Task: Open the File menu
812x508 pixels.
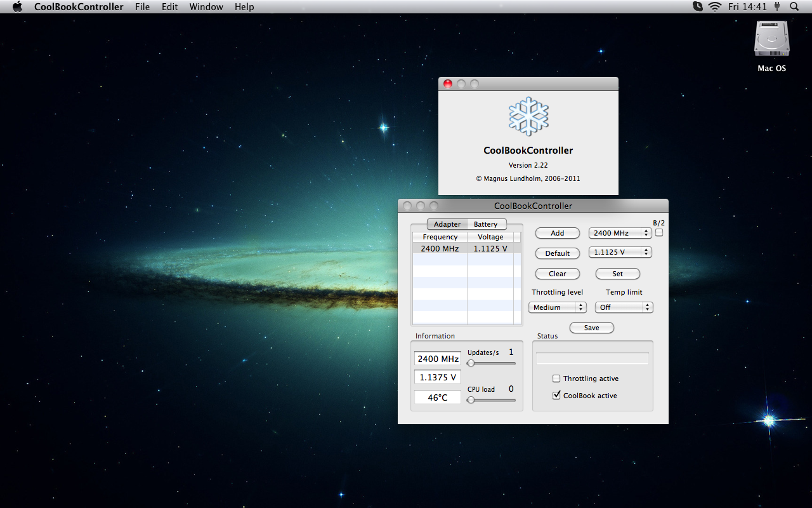Action: [x=142, y=6]
